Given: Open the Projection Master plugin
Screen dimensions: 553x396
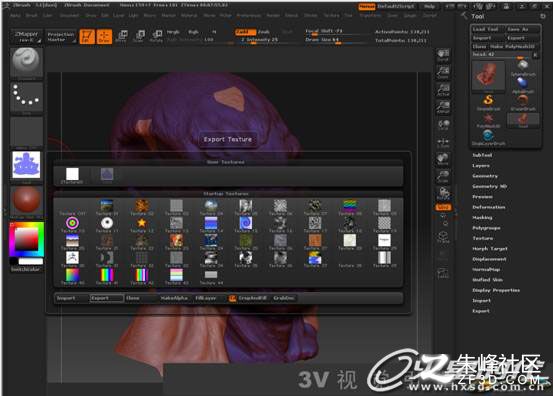Looking at the screenshot, I should click(61, 37).
